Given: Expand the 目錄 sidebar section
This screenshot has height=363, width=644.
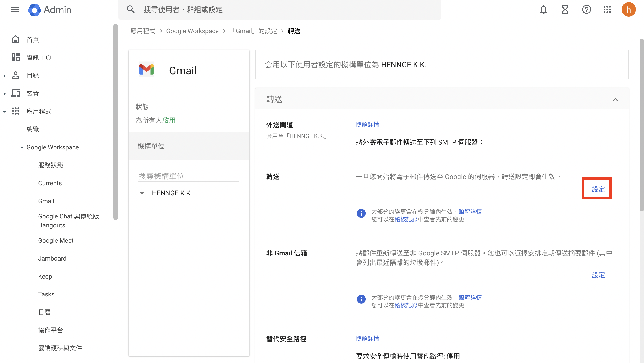Looking at the screenshot, I should pyautogui.click(x=4, y=76).
